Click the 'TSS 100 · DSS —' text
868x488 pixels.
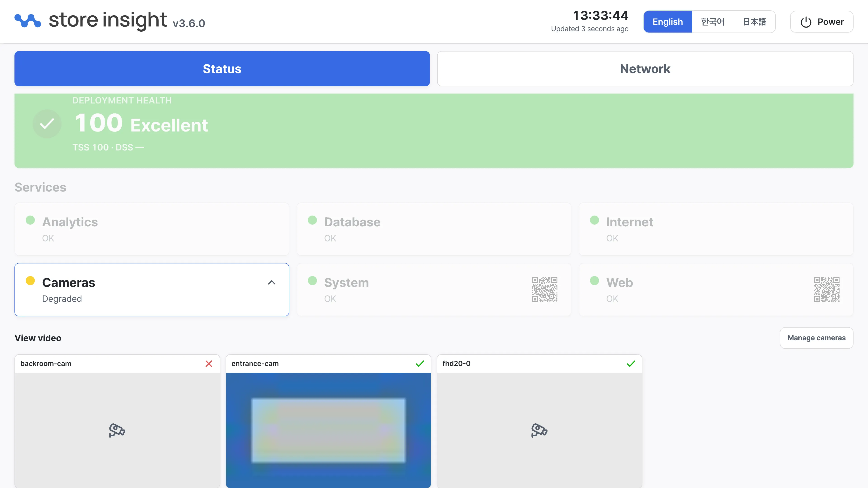(x=108, y=148)
